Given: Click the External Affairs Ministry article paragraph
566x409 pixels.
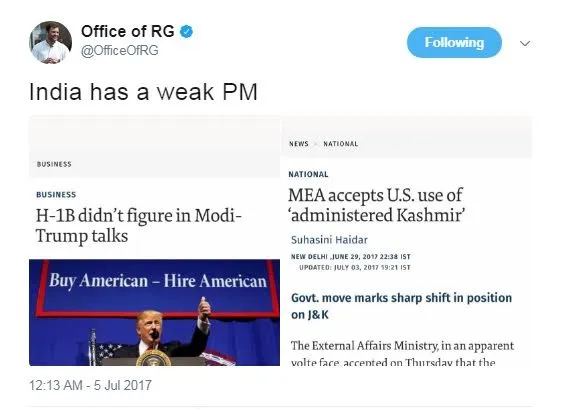Looking at the screenshot, I should [x=402, y=353].
